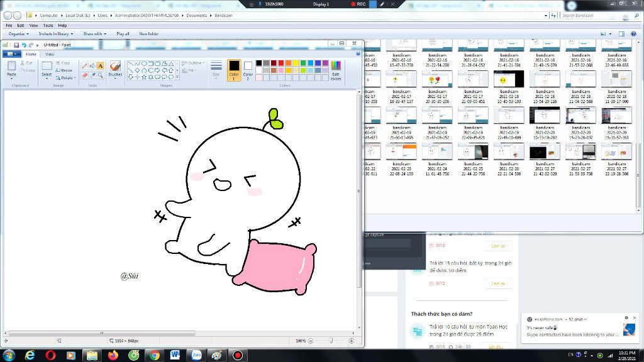The height and width of the screenshot is (362, 644).
Task: Click zoom in plus button in Paint status bar
Action: pos(351,341)
